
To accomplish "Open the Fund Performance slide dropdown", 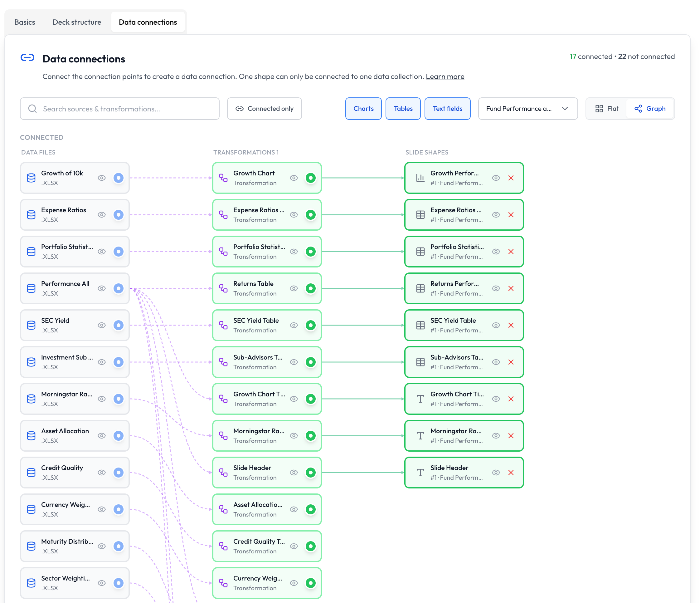I will point(528,109).
